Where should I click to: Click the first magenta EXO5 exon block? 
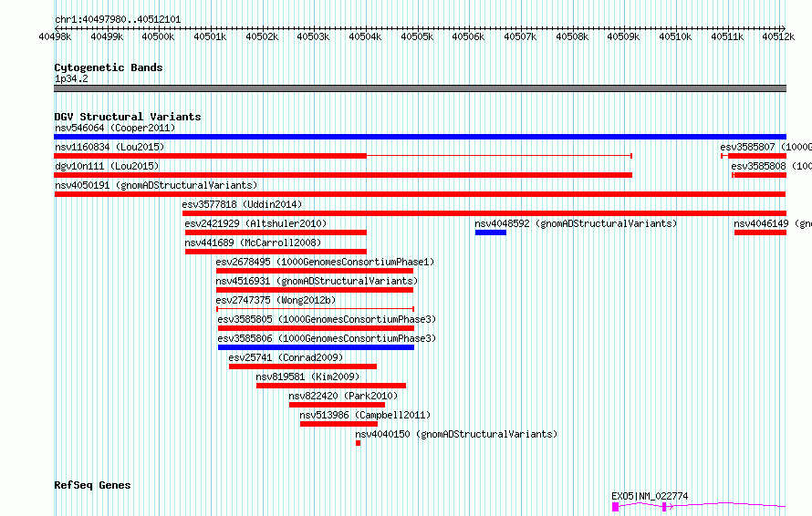(615, 507)
